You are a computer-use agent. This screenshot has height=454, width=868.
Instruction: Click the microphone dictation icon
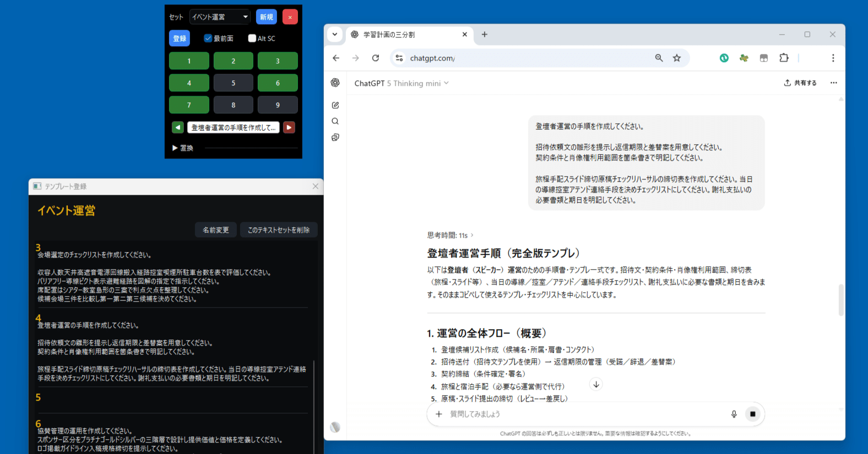click(x=734, y=414)
